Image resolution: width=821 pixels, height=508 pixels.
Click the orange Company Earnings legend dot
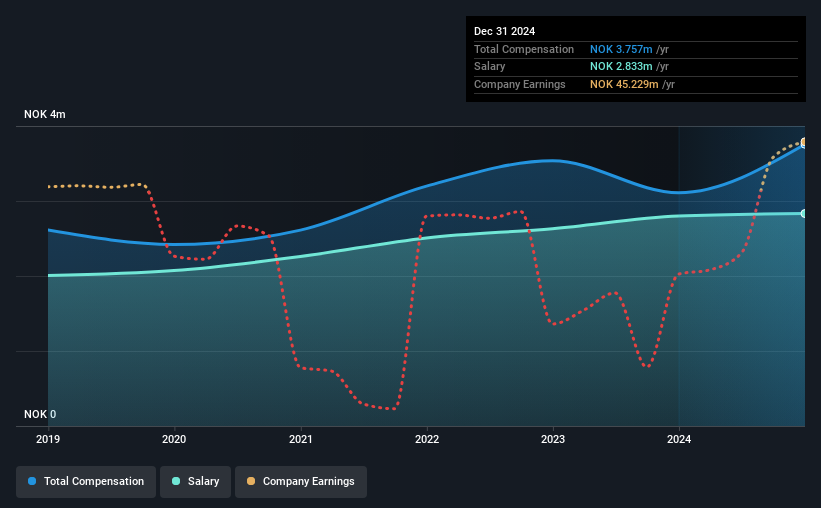251,481
